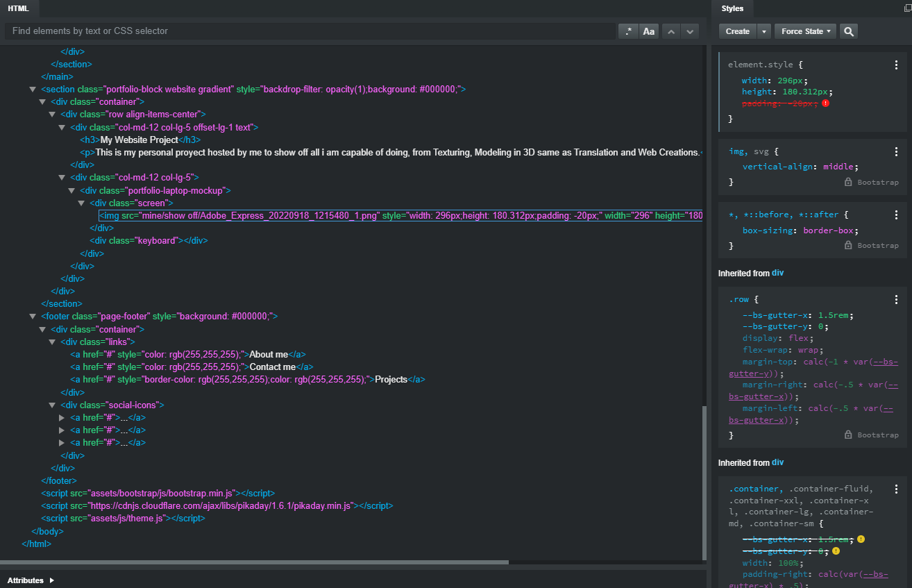Toggle the regular expression search option
Image resolution: width=912 pixels, height=588 pixels.
click(x=628, y=31)
